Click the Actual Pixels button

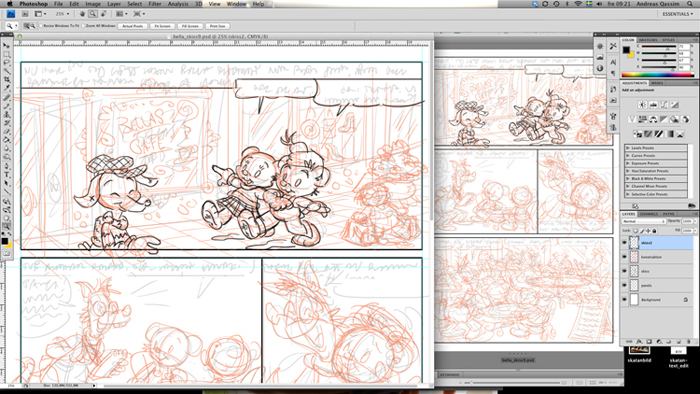tap(133, 26)
